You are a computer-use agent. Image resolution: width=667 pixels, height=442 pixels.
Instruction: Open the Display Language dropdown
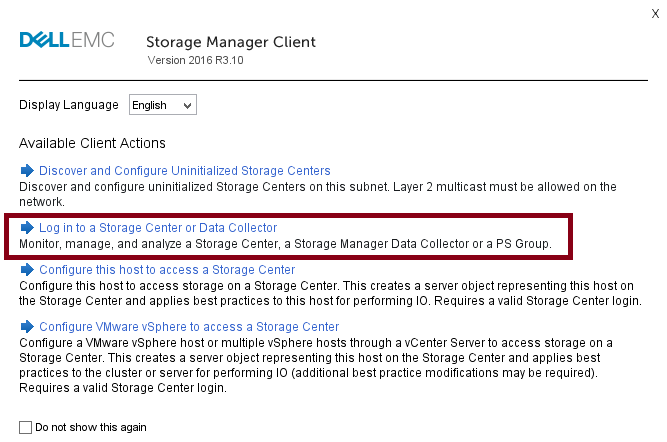tap(162, 105)
